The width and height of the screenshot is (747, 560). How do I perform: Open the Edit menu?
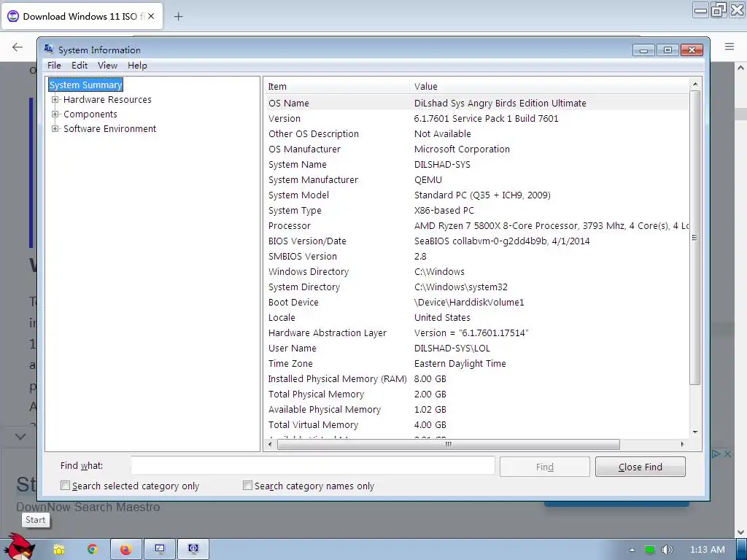coord(80,65)
